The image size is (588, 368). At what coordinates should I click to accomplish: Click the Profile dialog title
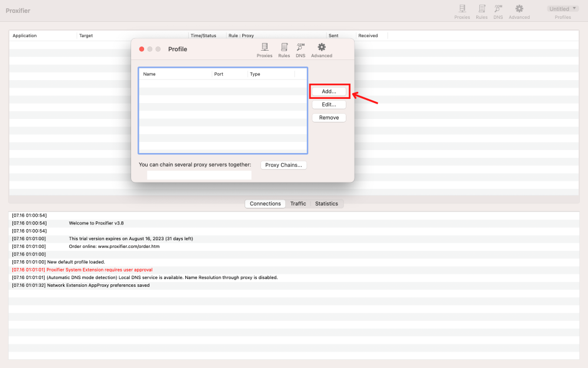[x=178, y=49]
